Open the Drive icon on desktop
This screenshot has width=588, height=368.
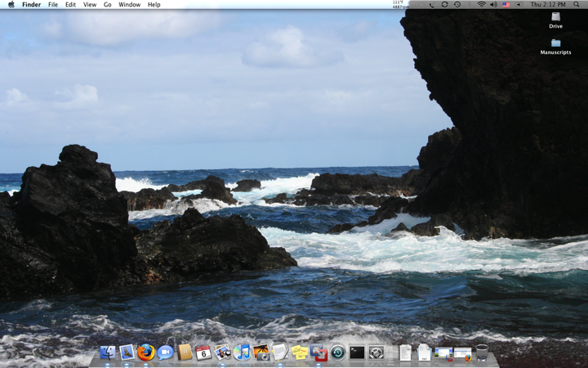point(555,17)
